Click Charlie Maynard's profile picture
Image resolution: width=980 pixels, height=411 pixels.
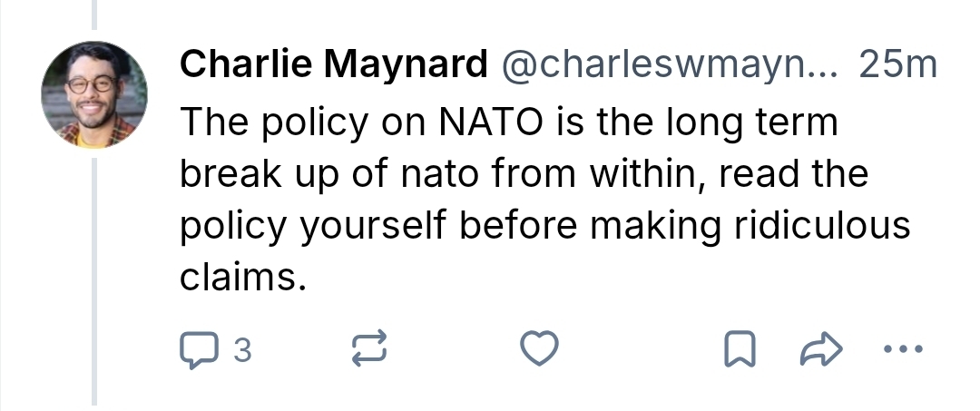coord(93,94)
